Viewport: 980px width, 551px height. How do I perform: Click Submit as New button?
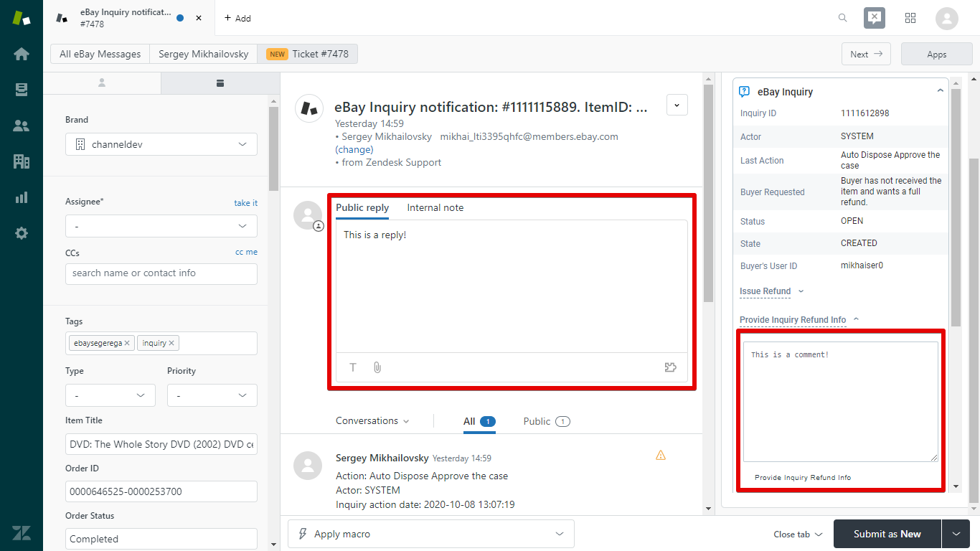pos(887,534)
